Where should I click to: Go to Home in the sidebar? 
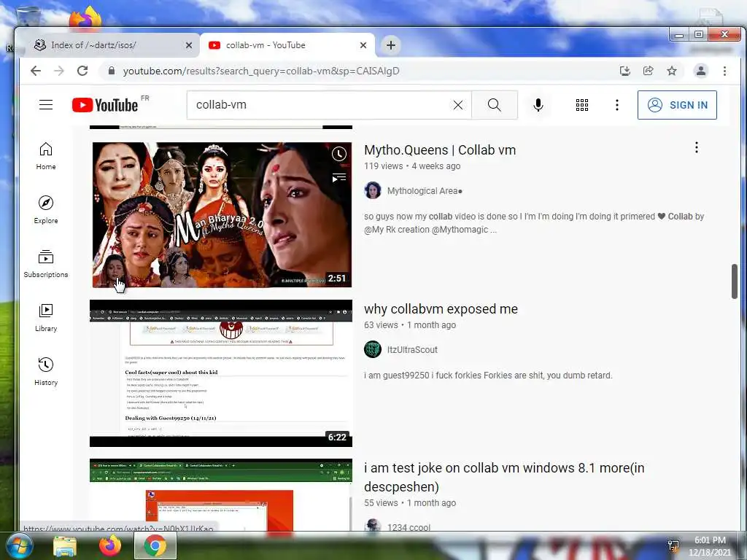coord(46,156)
